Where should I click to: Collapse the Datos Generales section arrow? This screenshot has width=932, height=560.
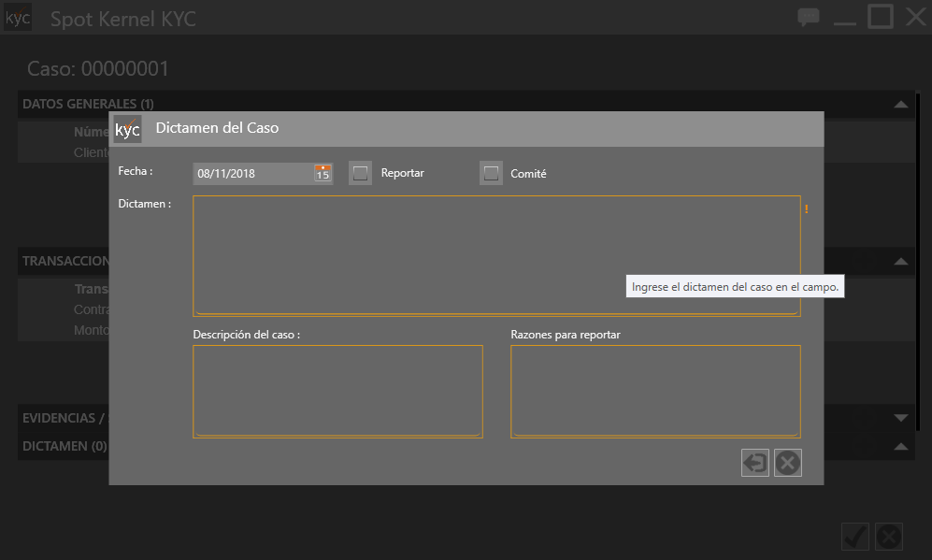coord(900,105)
